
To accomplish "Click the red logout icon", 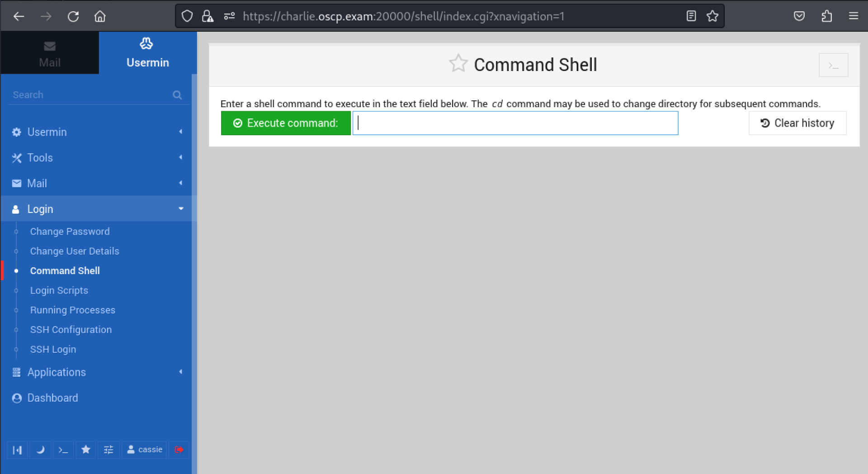I will click(179, 450).
